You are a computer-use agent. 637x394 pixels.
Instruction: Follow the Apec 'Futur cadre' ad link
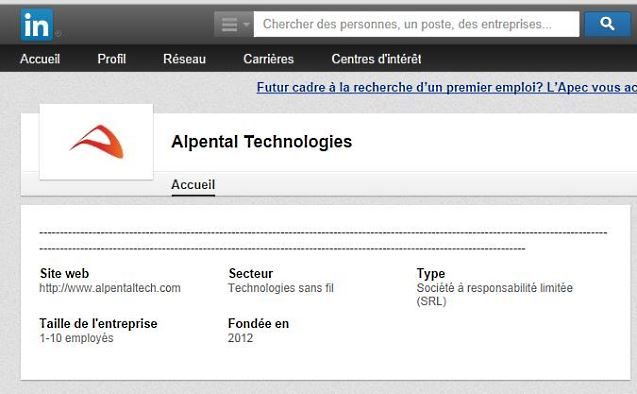pyautogui.click(x=446, y=87)
